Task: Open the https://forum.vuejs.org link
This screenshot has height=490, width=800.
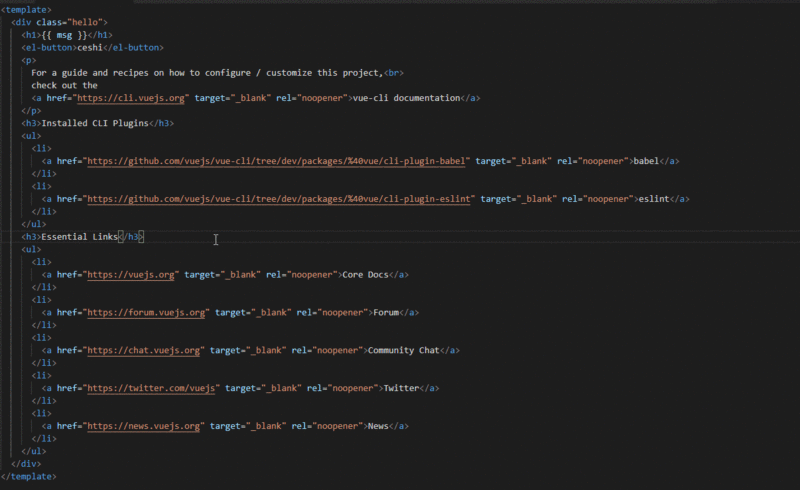Action: [x=146, y=312]
